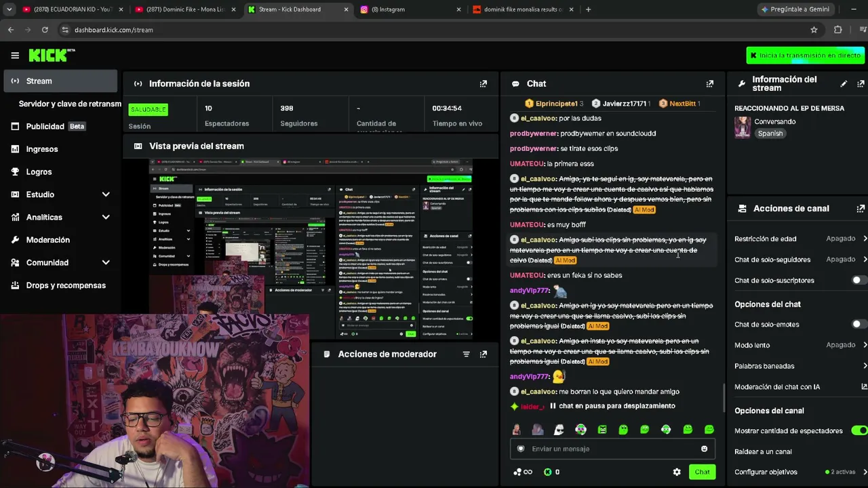Screen dimensions: 868x488
Task: Pick the green frog emote at right end
Action: (x=709, y=429)
